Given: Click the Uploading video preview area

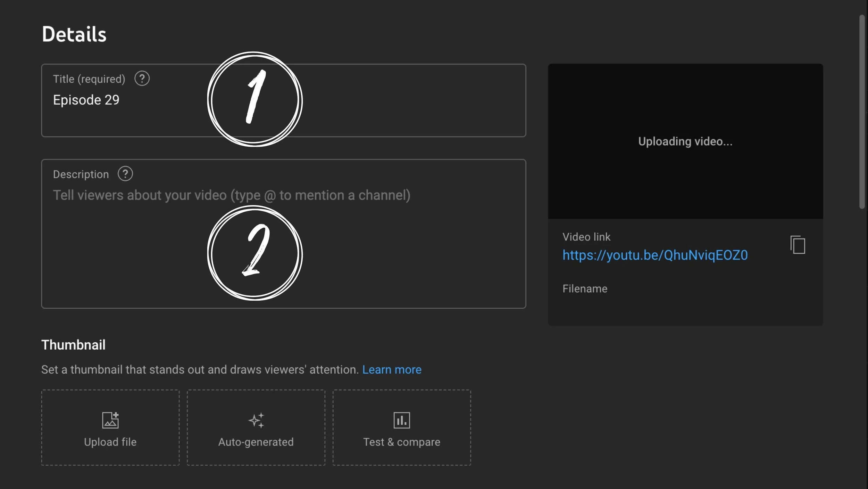Looking at the screenshot, I should tap(685, 141).
